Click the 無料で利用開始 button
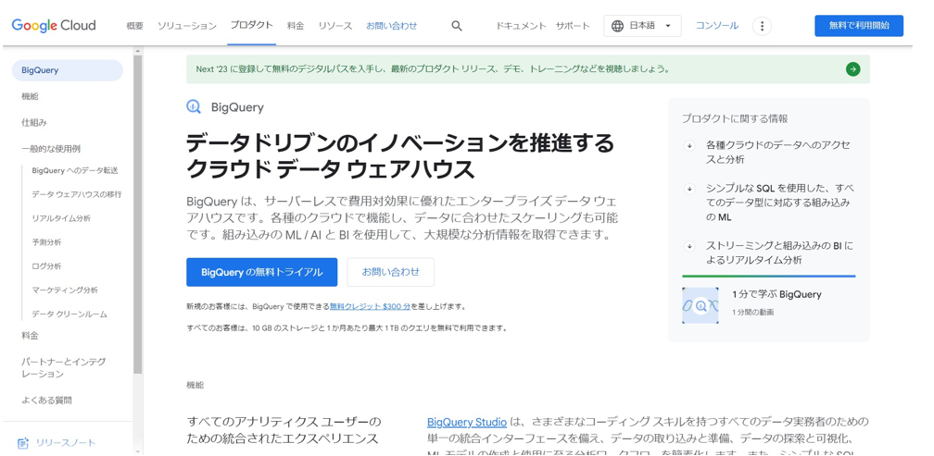 point(858,26)
